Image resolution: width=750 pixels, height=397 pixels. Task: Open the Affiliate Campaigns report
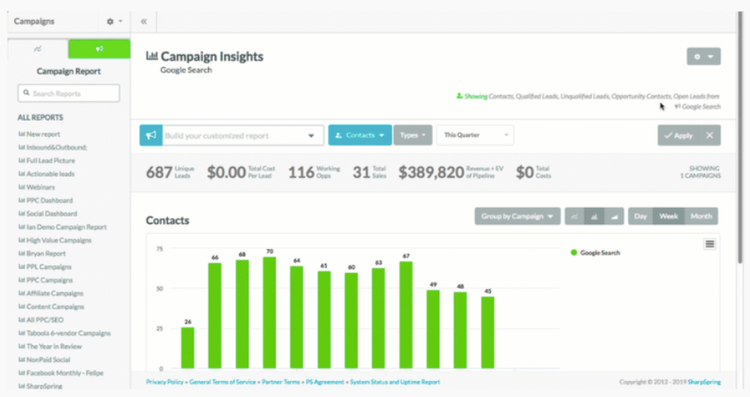51,294
